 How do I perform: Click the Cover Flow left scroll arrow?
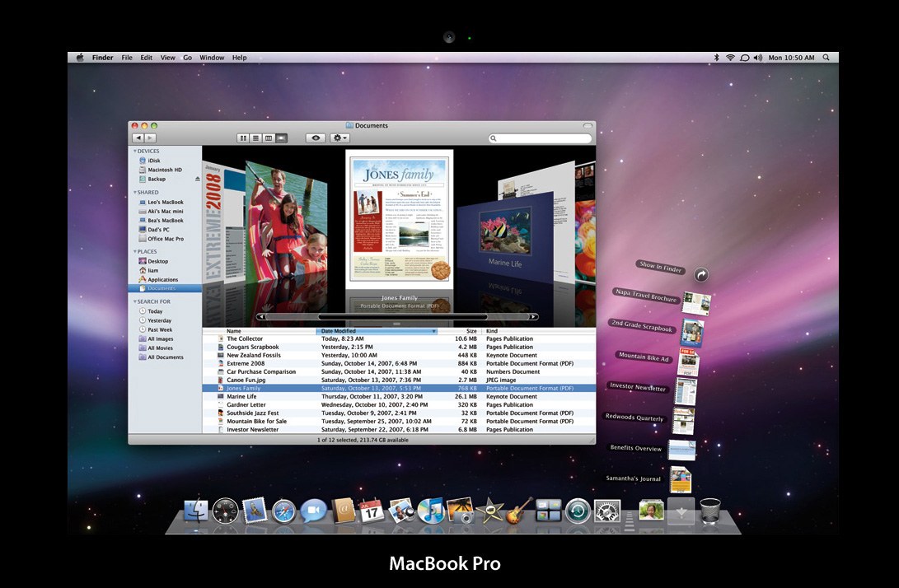pyautogui.click(x=261, y=316)
